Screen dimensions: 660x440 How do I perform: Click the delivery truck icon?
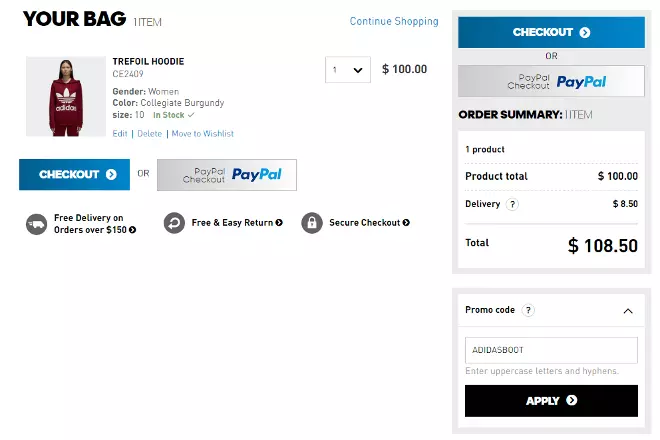[x=36, y=223]
